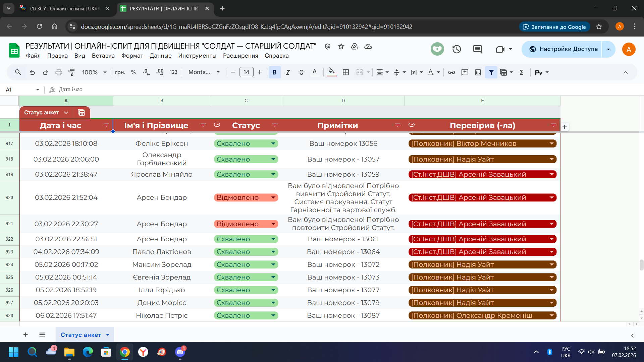Click the insert chart icon
Screen dimensions: 644x362
478,72
